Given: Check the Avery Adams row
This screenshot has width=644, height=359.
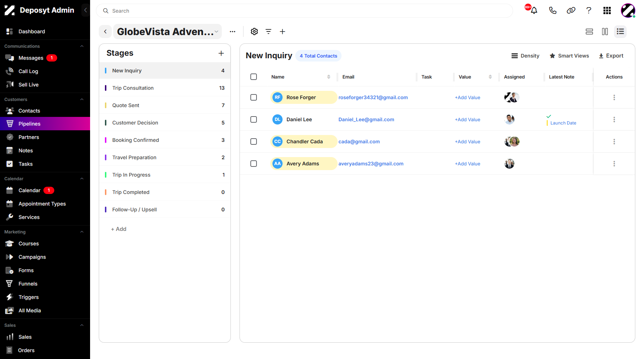Looking at the screenshot, I should click(254, 164).
